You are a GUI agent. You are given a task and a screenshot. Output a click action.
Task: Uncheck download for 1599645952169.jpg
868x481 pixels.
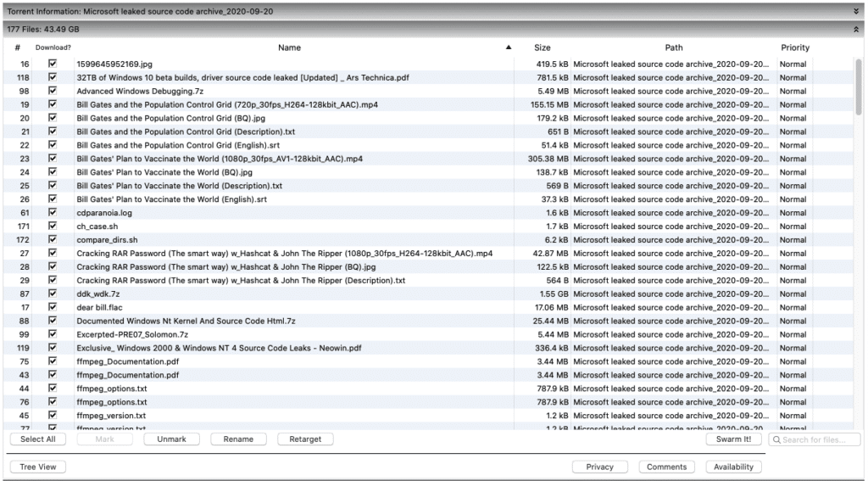coord(53,64)
